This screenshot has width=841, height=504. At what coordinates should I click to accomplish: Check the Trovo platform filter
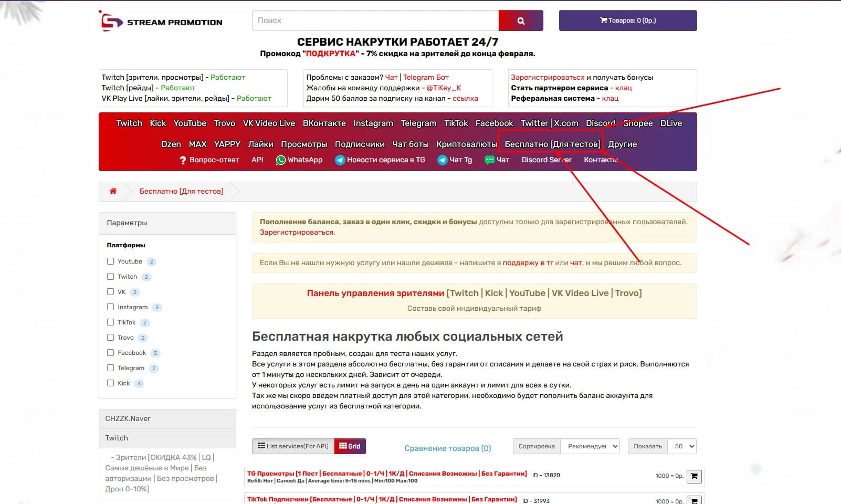110,338
